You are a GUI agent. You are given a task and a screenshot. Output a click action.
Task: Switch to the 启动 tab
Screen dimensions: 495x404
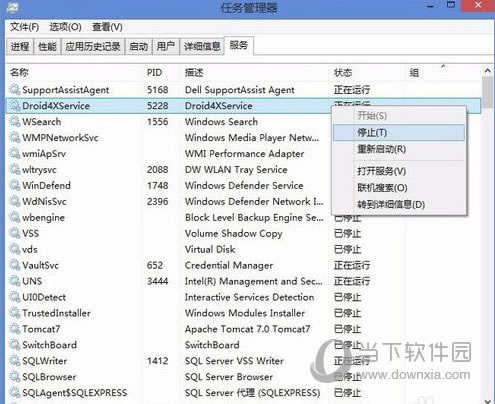coord(138,46)
